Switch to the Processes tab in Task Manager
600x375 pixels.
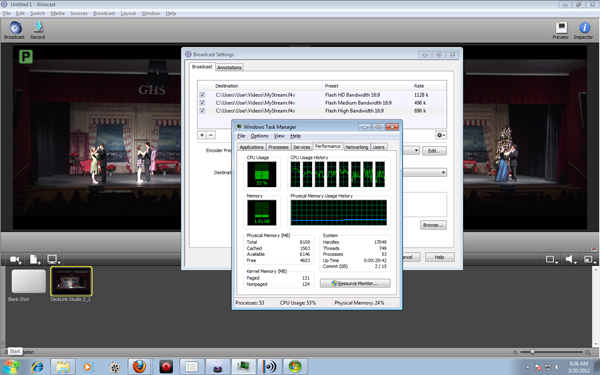click(x=278, y=147)
